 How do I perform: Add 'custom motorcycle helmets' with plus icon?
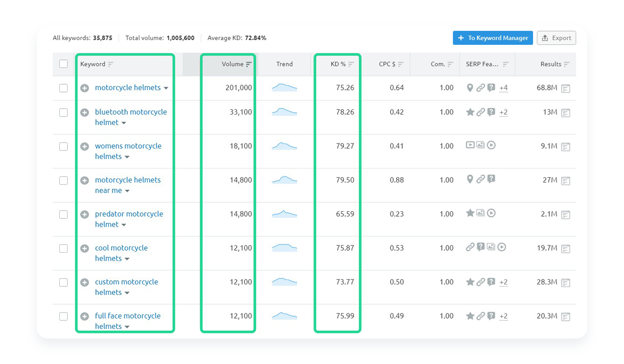click(x=84, y=282)
